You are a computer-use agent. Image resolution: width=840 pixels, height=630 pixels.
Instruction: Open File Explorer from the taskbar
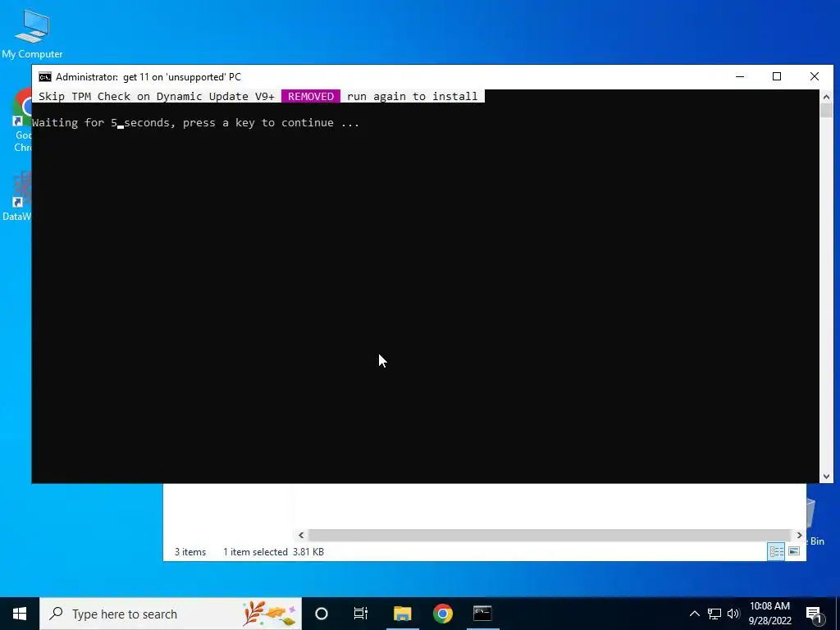(x=402, y=614)
